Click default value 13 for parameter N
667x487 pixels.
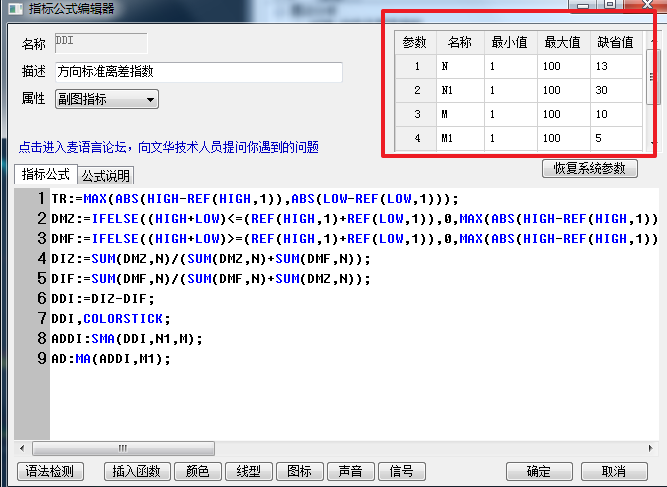tap(616, 66)
